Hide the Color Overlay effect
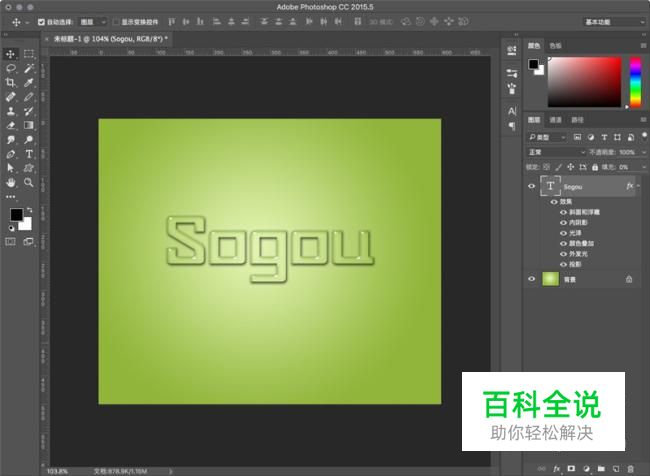Image resolution: width=650 pixels, height=476 pixels. [563, 243]
